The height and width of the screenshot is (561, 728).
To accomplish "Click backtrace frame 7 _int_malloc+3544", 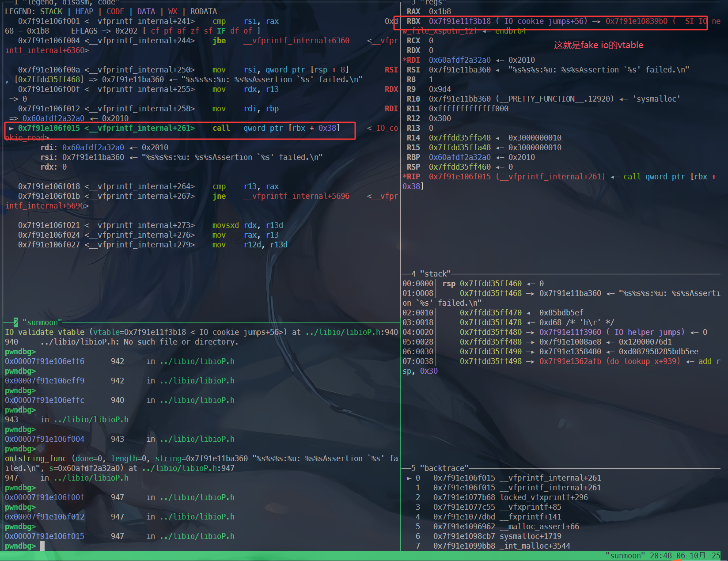I will point(493,546).
